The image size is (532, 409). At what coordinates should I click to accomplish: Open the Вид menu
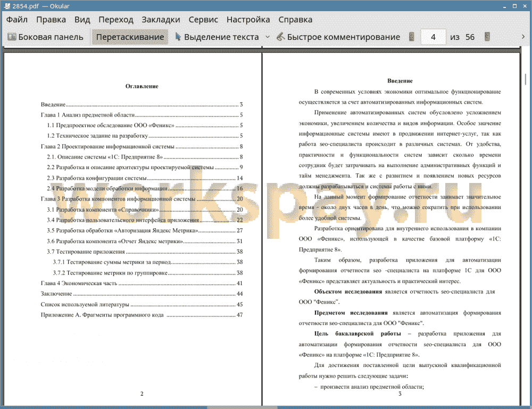pos(82,20)
